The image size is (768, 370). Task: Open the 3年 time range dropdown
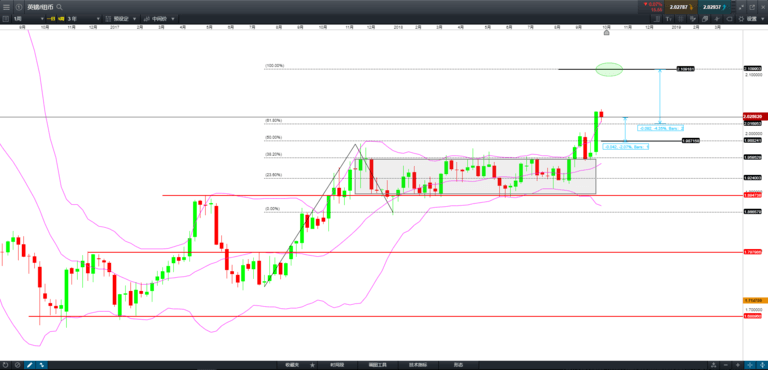[x=84, y=19]
